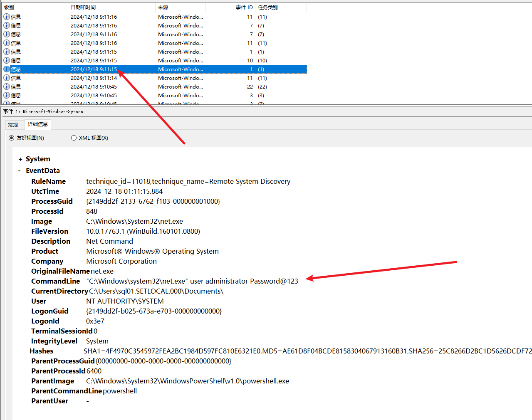This screenshot has height=420, width=532.
Task: Click the info icon of event ID 22 row
Action: click(x=7, y=86)
